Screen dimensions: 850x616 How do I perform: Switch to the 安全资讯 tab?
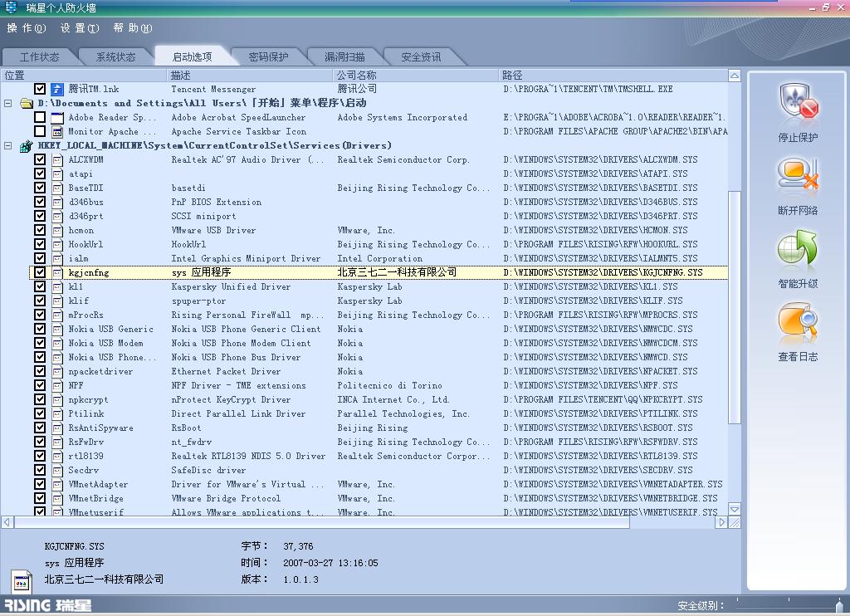(x=421, y=56)
